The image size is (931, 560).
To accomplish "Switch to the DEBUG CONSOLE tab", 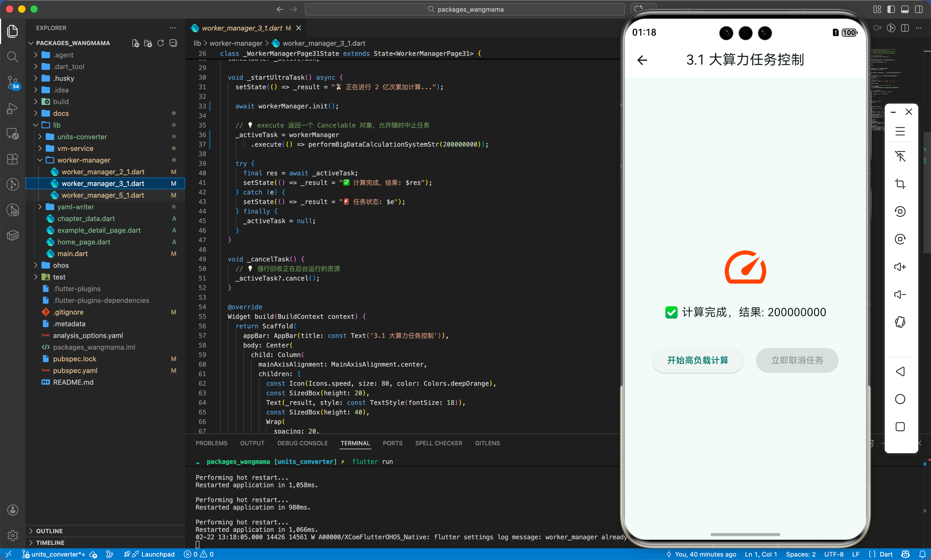I will (x=303, y=443).
